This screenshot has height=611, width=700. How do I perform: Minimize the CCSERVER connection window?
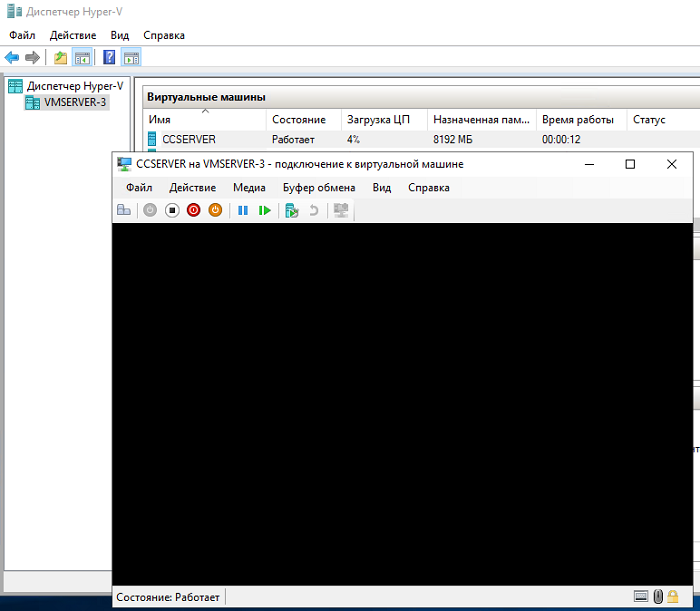click(x=589, y=164)
